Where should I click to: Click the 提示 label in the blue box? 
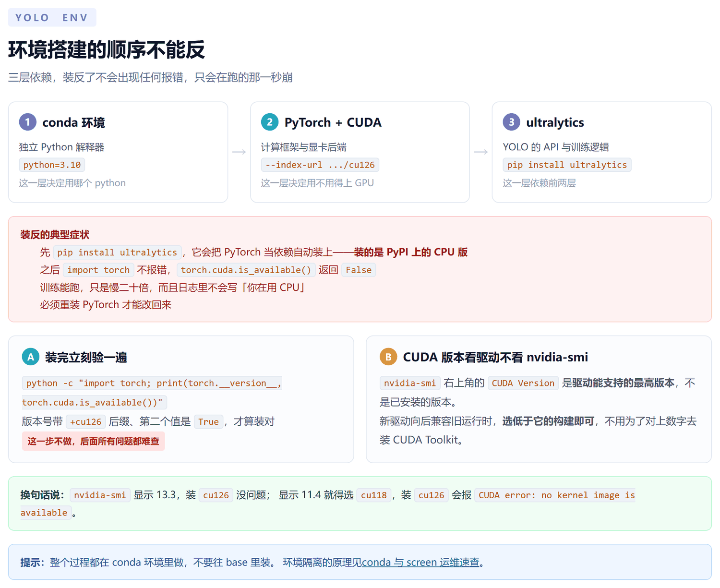click(x=32, y=562)
